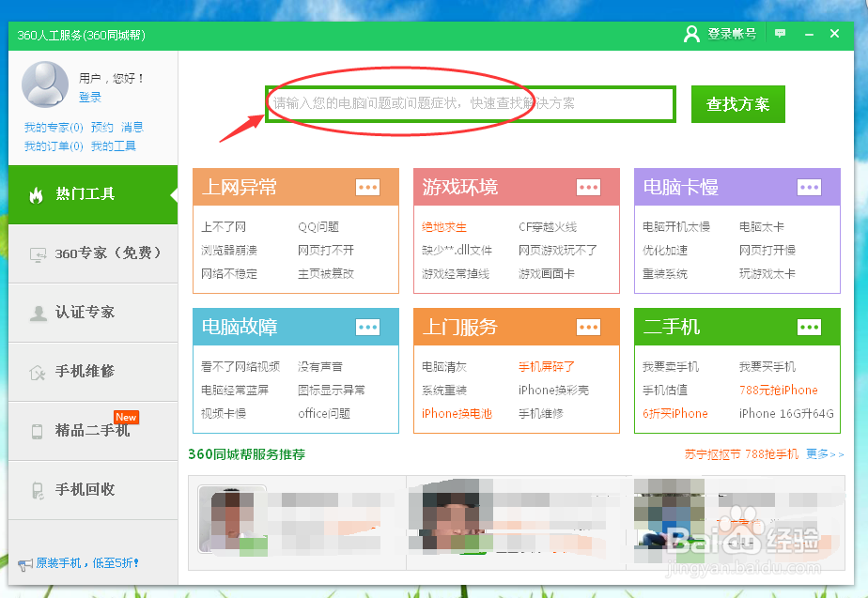Viewport: 868px width, 598px height.
Task: Expand extra items on 二手机 card
Action: coord(809,327)
